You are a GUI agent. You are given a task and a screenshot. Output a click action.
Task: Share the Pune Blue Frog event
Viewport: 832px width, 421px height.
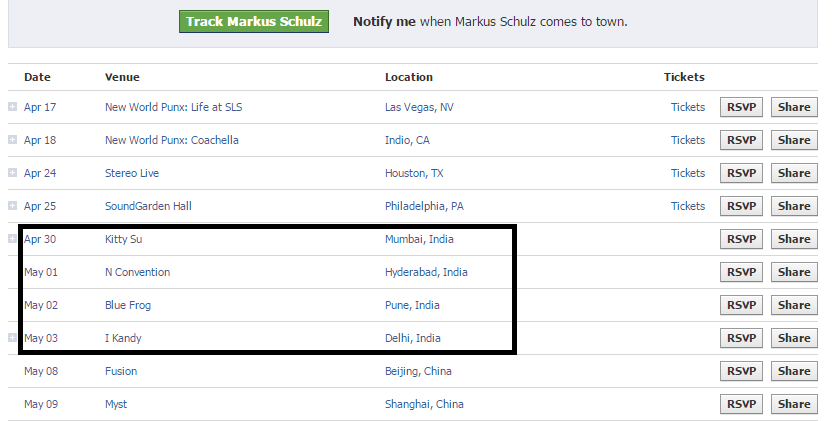coord(794,305)
